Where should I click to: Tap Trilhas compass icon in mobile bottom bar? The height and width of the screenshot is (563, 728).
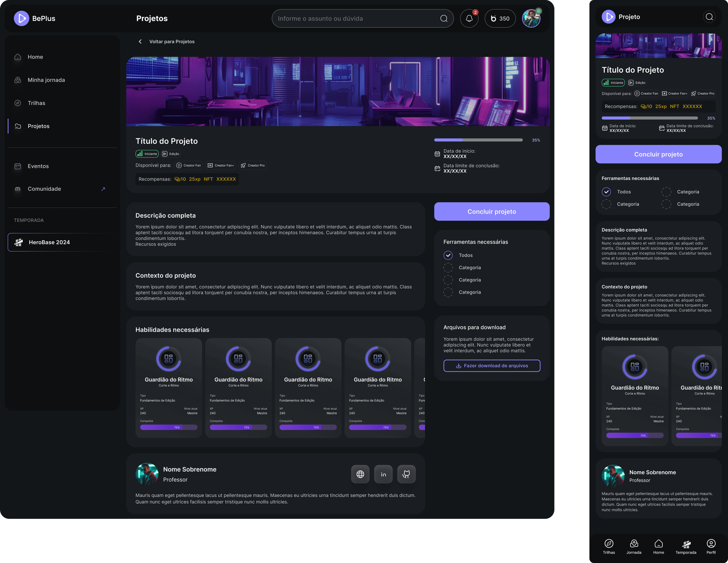click(609, 544)
